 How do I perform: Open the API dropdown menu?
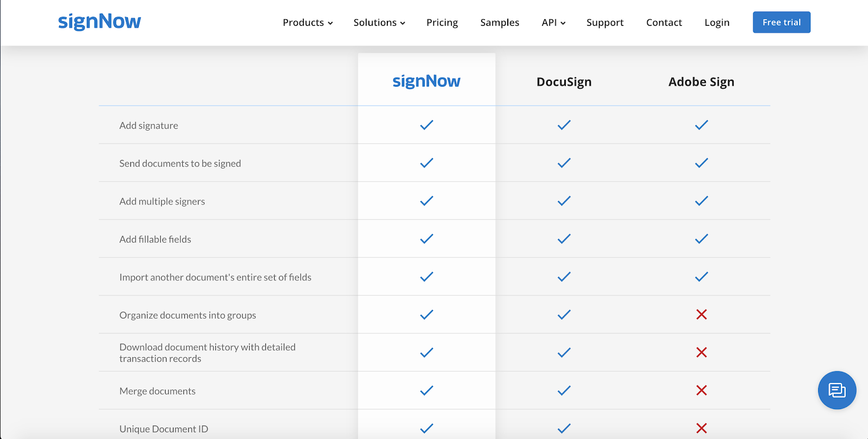pos(553,23)
